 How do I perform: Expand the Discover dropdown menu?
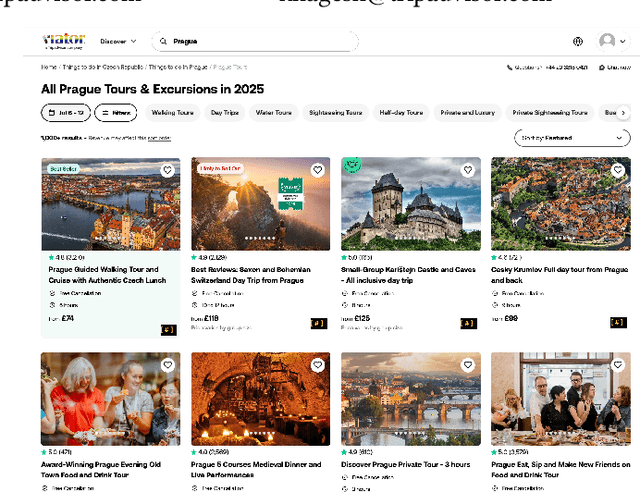click(119, 41)
